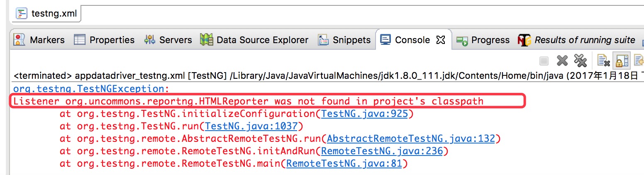This screenshot has height=175, width=644.
Task: Click the terminated appdatadriver_testng.xml launch description
Action: pos(329,76)
